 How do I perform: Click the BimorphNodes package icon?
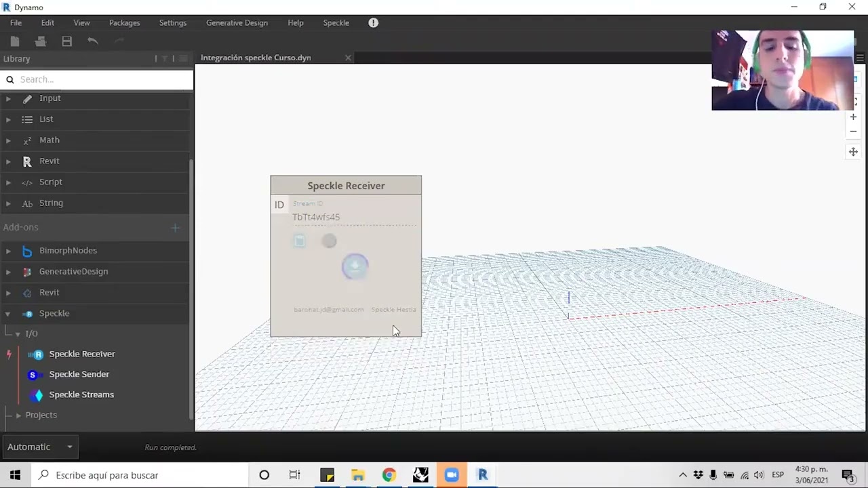coord(27,251)
